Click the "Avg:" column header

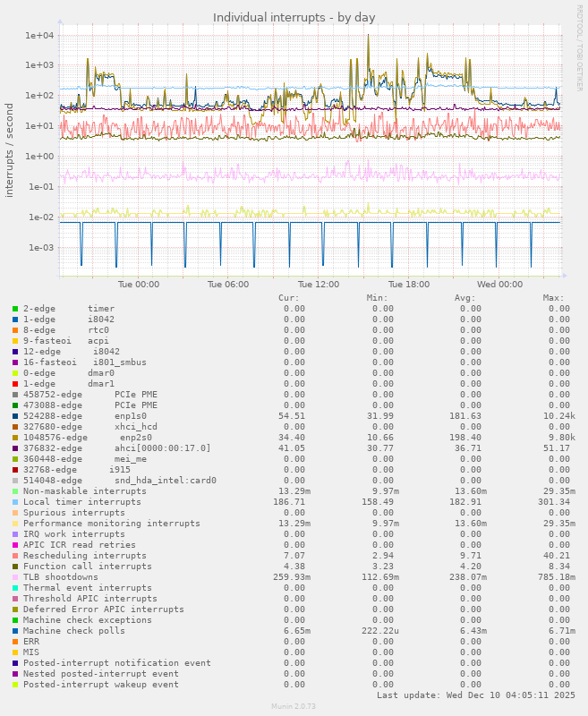465,297
